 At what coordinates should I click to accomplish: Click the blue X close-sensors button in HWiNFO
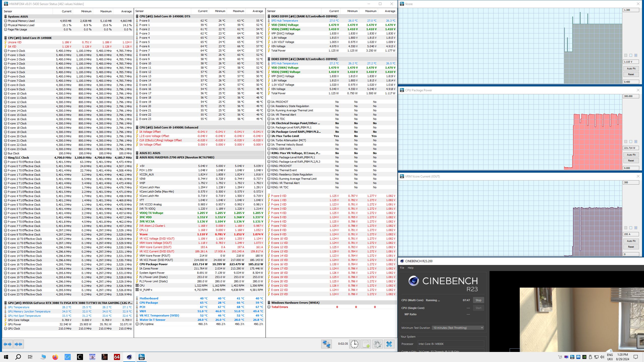pyautogui.click(x=389, y=344)
